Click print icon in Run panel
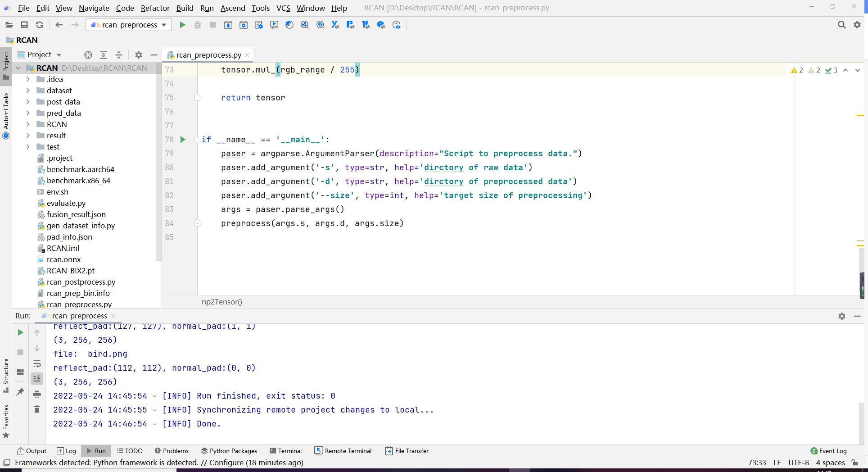This screenshot has height=472, width=868. (x=37, y=394)
